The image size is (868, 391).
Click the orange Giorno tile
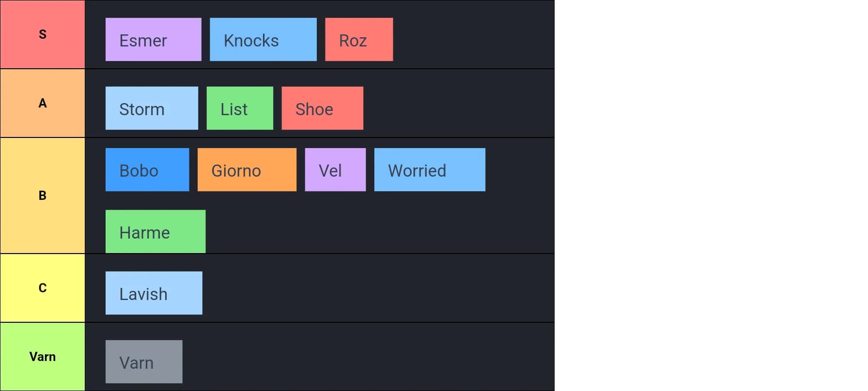pos(247,170)
